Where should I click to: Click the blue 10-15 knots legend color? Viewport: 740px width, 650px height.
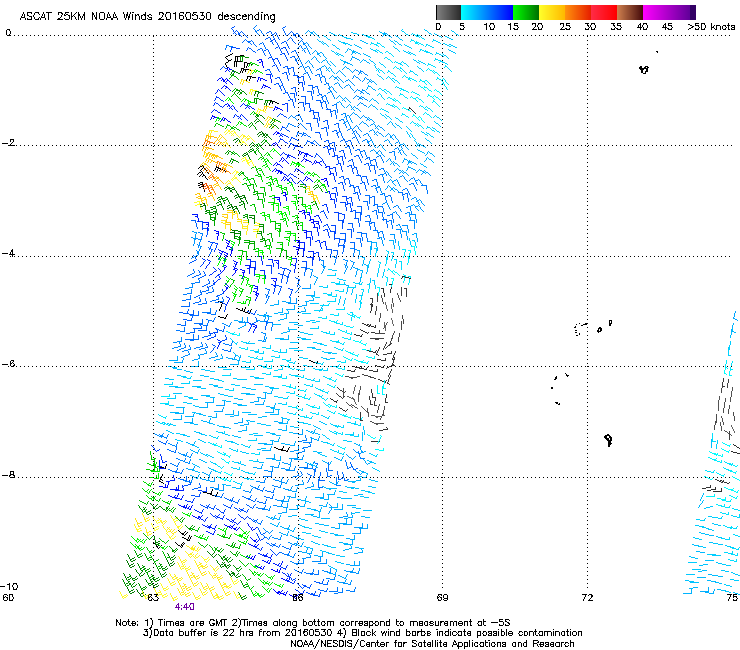pyautogui.click(x=500, y=12)
